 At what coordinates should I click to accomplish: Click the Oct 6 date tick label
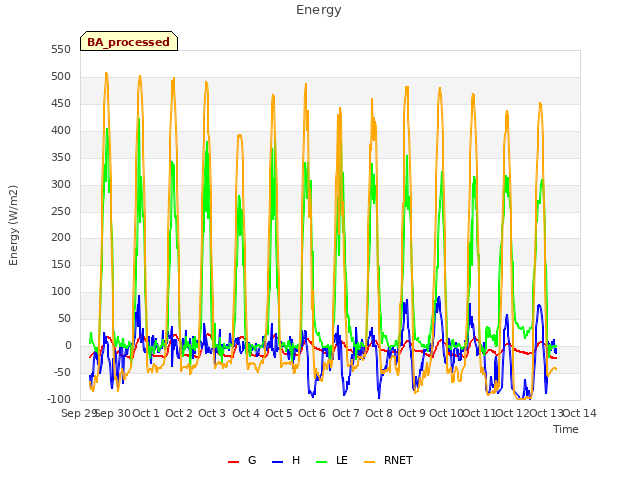click(x=312, y=413)
